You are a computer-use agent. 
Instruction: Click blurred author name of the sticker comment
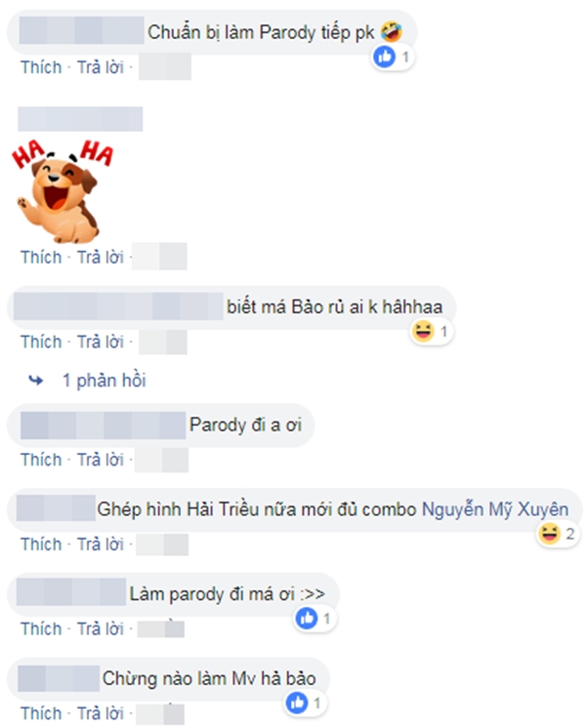[x=80, y=119]
